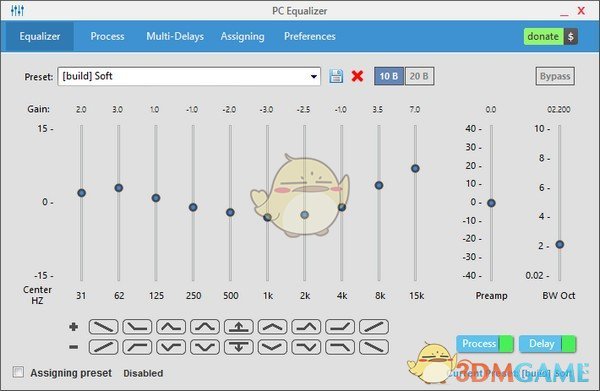This screenshot has width=600, height=391.
Task: Click the descending-slope curve button in the plus row
Action: [x=103, y=327]
